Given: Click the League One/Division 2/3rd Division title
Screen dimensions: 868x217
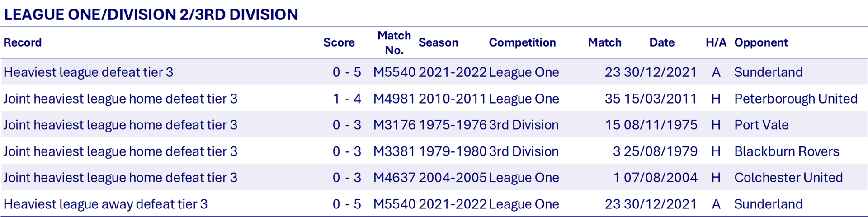Looking at the screenshot, I should pyautogui.click(x=151, y=14).
